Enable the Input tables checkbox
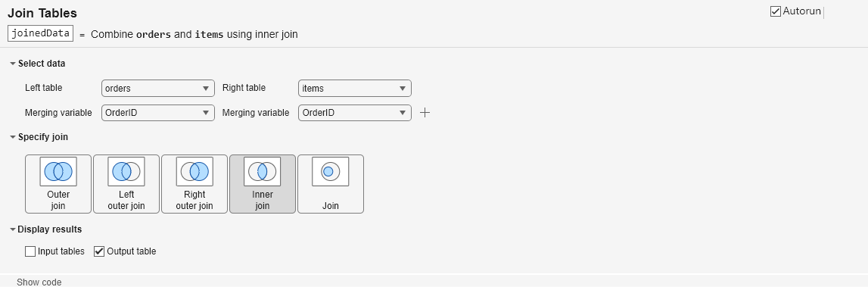This screenshot has width=868, height=287. tap(30, 251)
